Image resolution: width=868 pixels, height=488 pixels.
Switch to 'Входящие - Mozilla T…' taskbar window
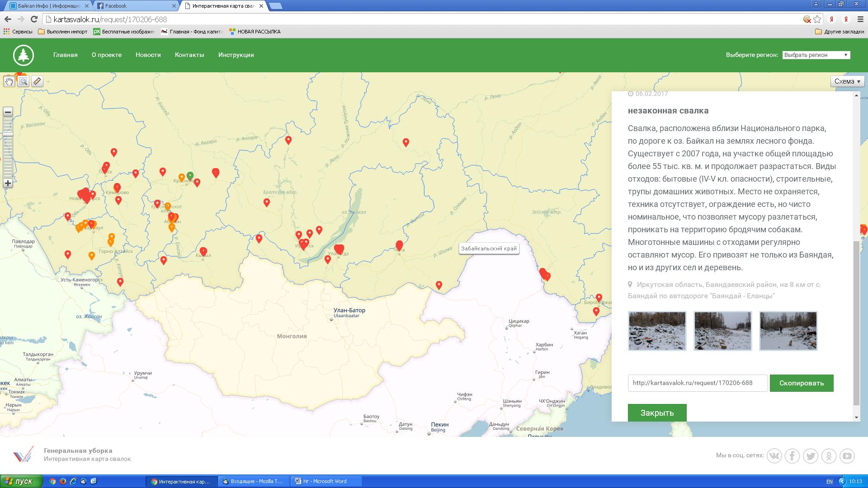tap(254, 481)
